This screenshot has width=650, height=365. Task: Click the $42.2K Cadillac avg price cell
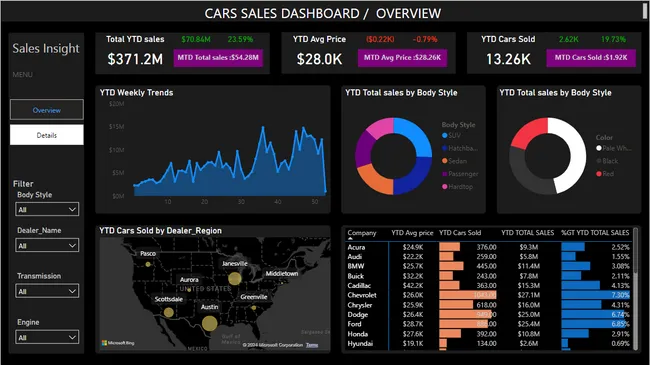tap(412, 286)
